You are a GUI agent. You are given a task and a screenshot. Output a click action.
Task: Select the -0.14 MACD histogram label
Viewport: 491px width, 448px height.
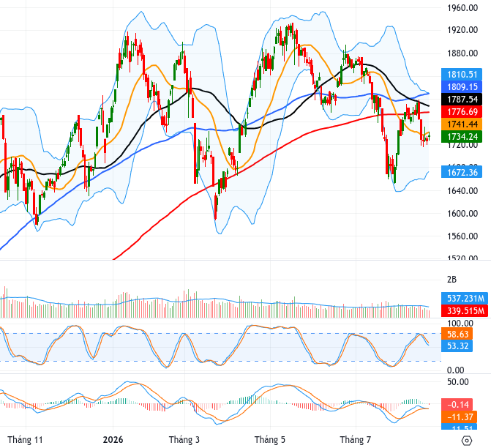tap(457, 405)
